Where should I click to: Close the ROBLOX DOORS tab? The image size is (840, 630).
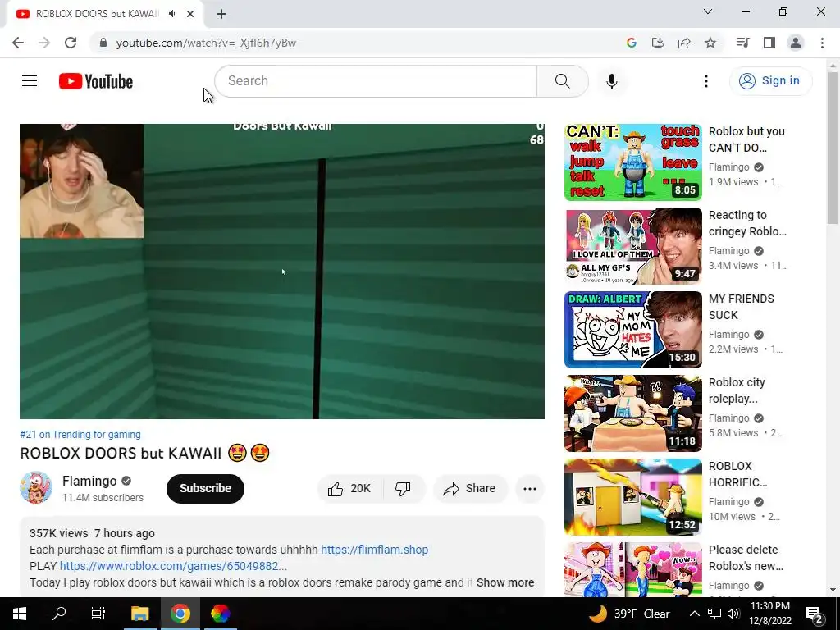[190, 14]
